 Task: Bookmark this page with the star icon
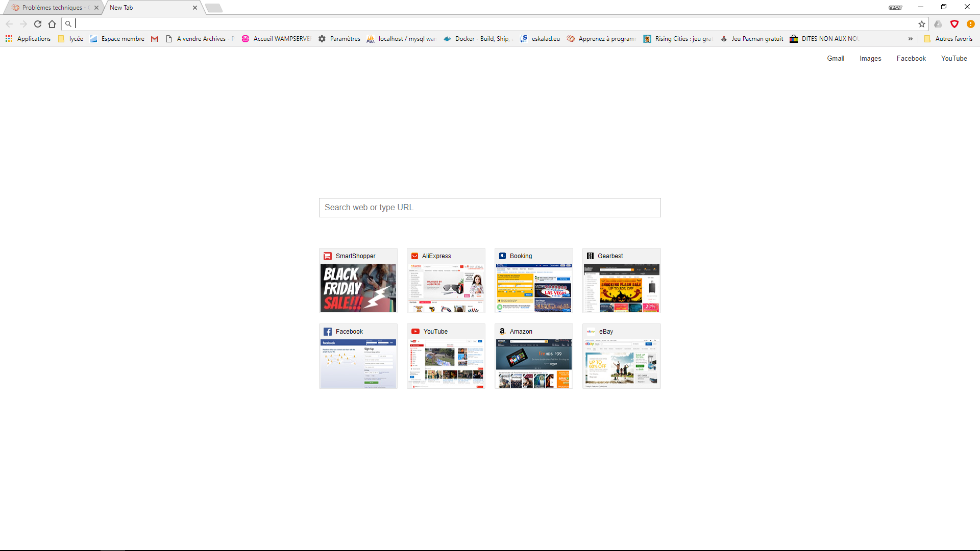coord(922,24)
